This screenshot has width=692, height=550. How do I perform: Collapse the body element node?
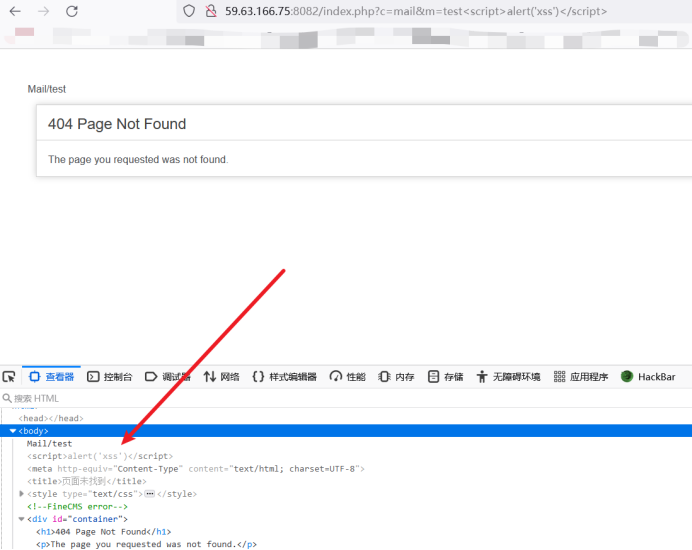(13, 431)
